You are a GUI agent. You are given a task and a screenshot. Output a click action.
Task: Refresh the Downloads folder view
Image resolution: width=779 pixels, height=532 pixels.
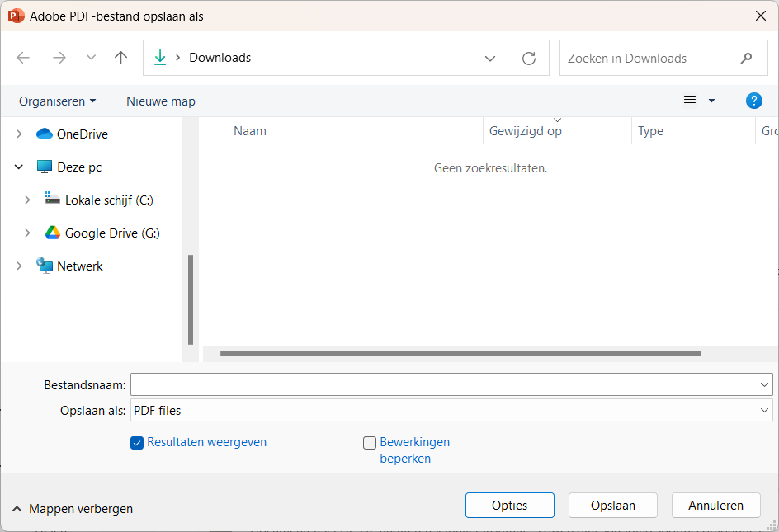coord(529,59)
